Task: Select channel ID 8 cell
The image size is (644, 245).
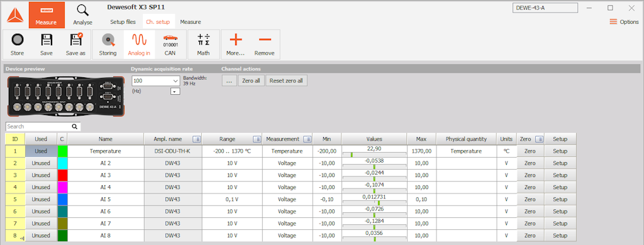Action: click(x=15, y=236)
